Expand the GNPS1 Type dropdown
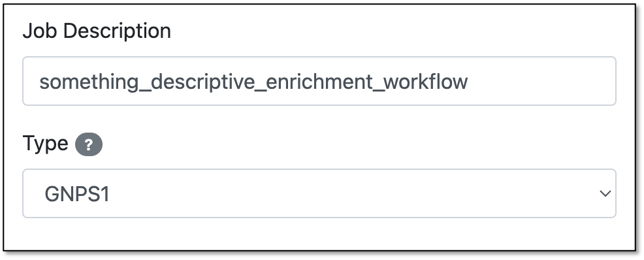The height and width of the screenshot is (260, 644). pyautogui.click(x=319, y=193)
